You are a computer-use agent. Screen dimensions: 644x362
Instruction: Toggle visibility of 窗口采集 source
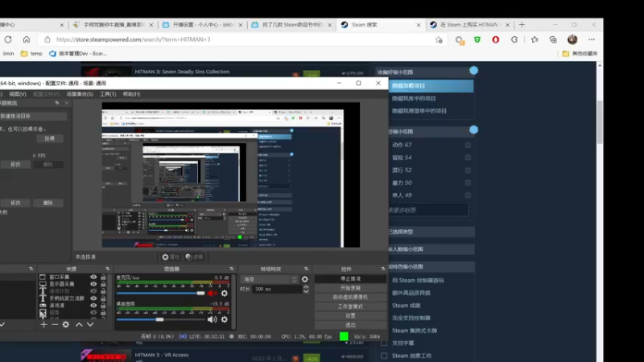93,277
